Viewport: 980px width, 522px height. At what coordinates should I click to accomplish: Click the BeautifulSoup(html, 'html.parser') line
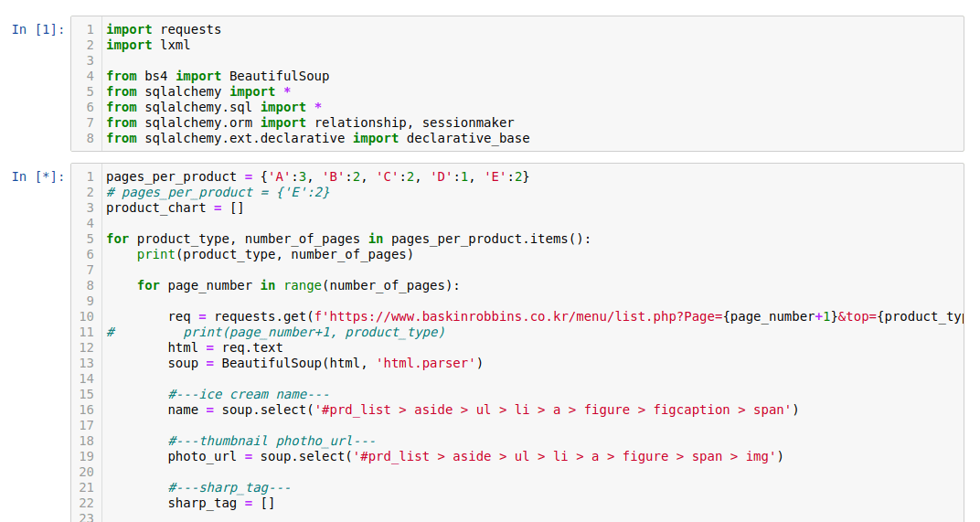[325, 363]
